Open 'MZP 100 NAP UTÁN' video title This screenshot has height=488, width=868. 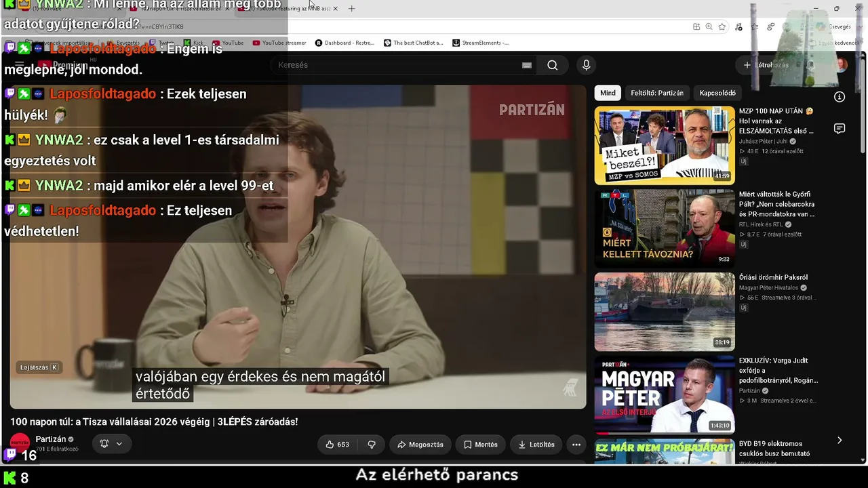tap(776, 121)
